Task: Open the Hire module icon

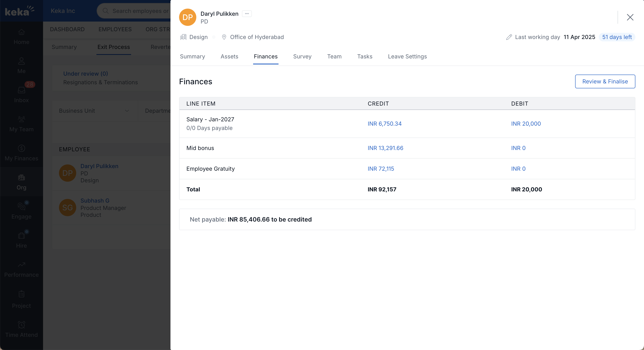Action: coord(22,236)
